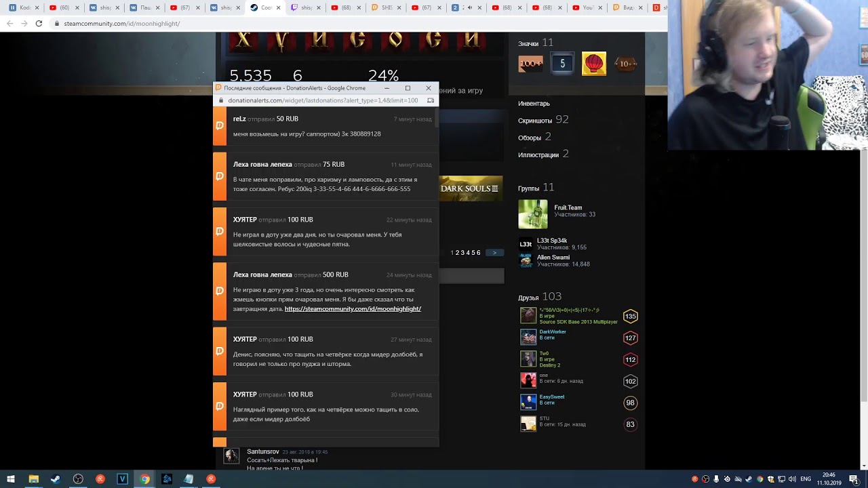Open the Скриншоты 92 link

543,120
